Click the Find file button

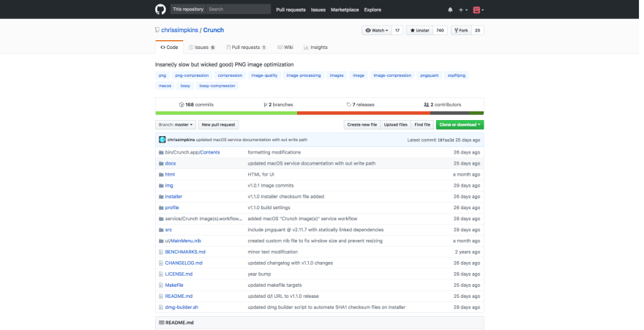click(422, 125)
